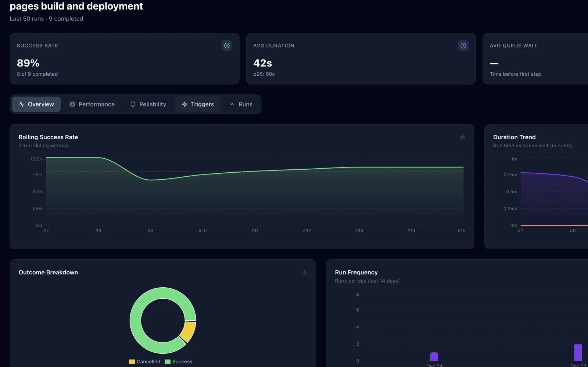Toggle the Success legend entry
The image size is (588, 367).
tap(179, 361)
